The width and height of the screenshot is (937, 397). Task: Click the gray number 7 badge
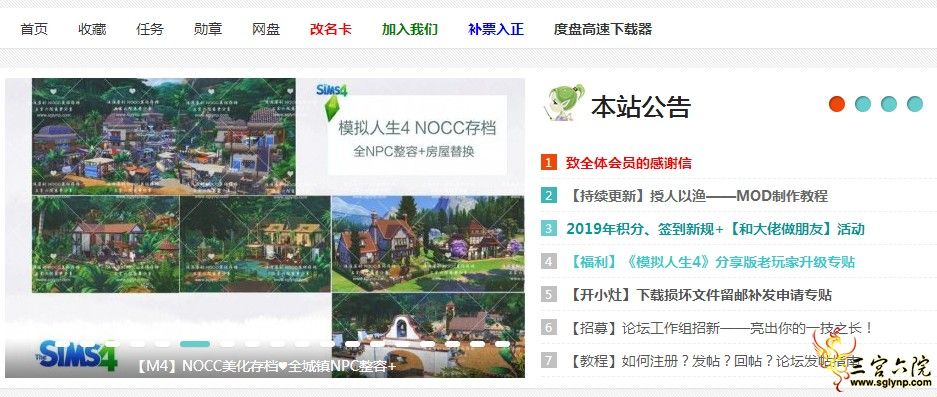(549, 361)
